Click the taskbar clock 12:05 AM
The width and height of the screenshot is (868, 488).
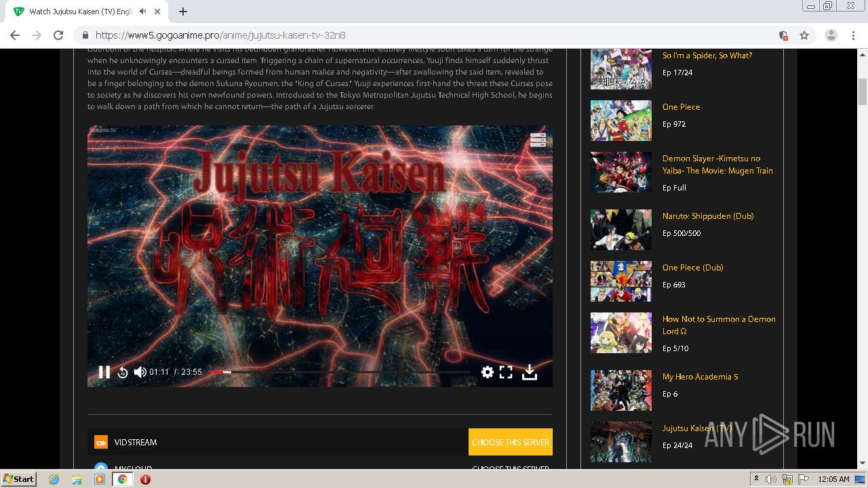point(833,479)
